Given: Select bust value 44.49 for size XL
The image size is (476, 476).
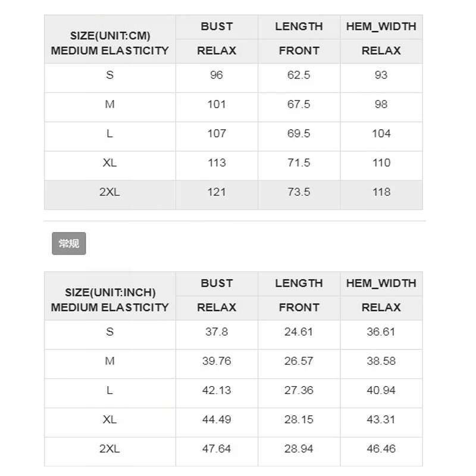Looking at the screenshot, I should pos(217,419).
